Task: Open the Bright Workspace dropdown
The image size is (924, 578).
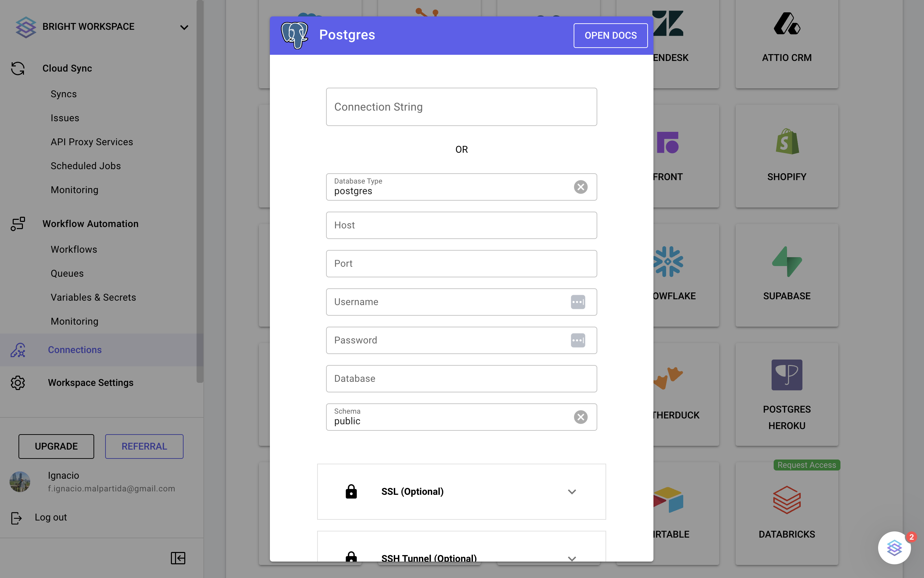Action: click(184, 27)
